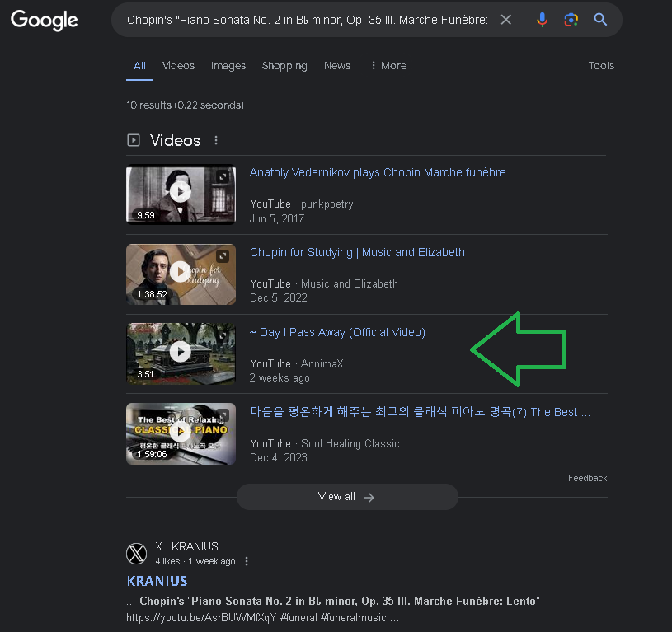
Task: Click the Soul Healing Classic channel text
Action: tap(350, 443)
